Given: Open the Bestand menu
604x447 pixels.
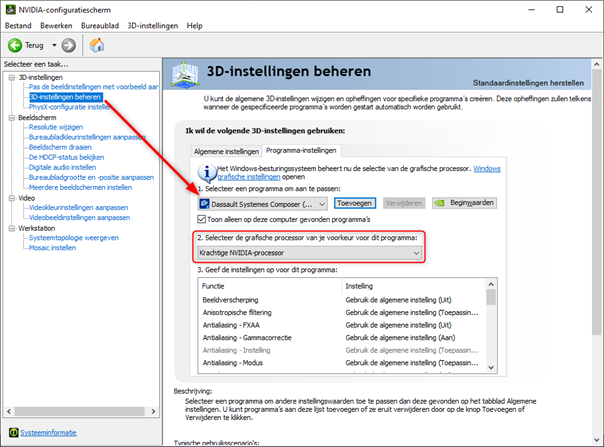Looking at the screenshot, I should click(x=18, y=25).
